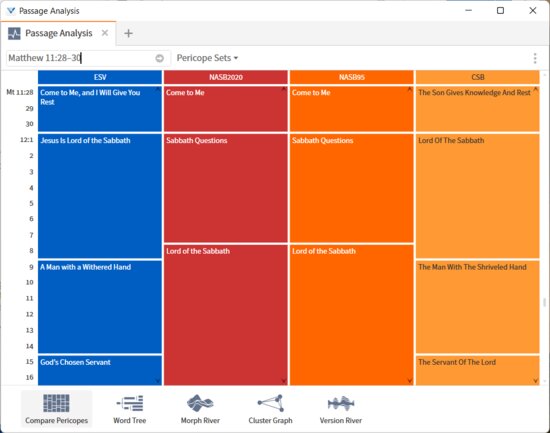The image size is (550, 433).
Task: Add a new tab with plus icon
Action: coord(128,33)
